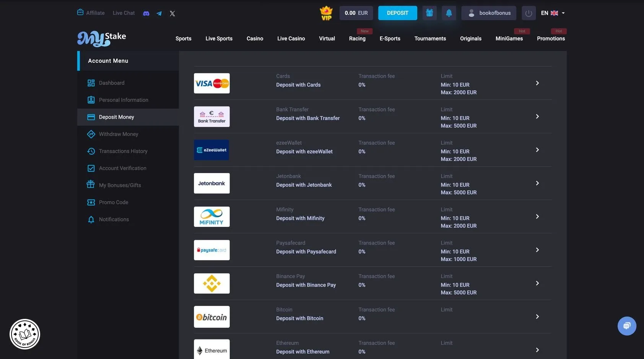This screenshot has height=359, width=644.
Task: Click the My Bonuses/Gifts gift icon
Action: pyautogui.click(x=91, y=184)
